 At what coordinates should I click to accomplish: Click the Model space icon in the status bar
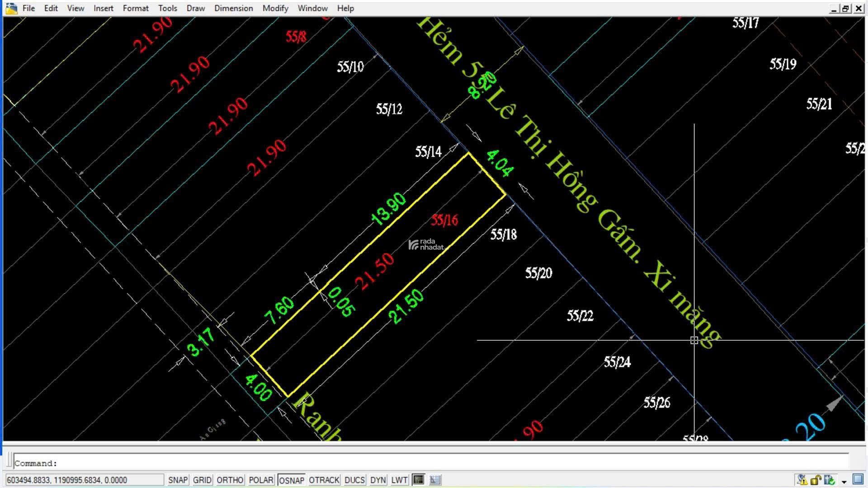(419, 479)
